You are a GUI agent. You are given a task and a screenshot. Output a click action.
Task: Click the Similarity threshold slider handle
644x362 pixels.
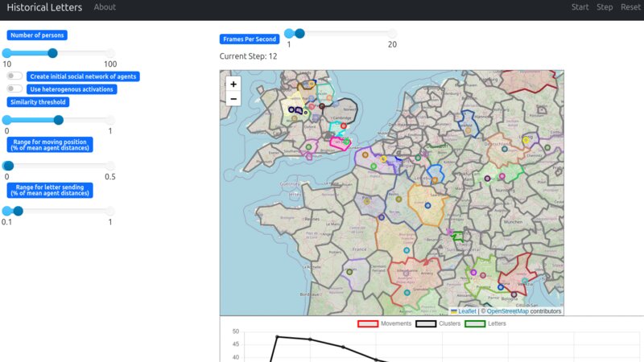58,120
